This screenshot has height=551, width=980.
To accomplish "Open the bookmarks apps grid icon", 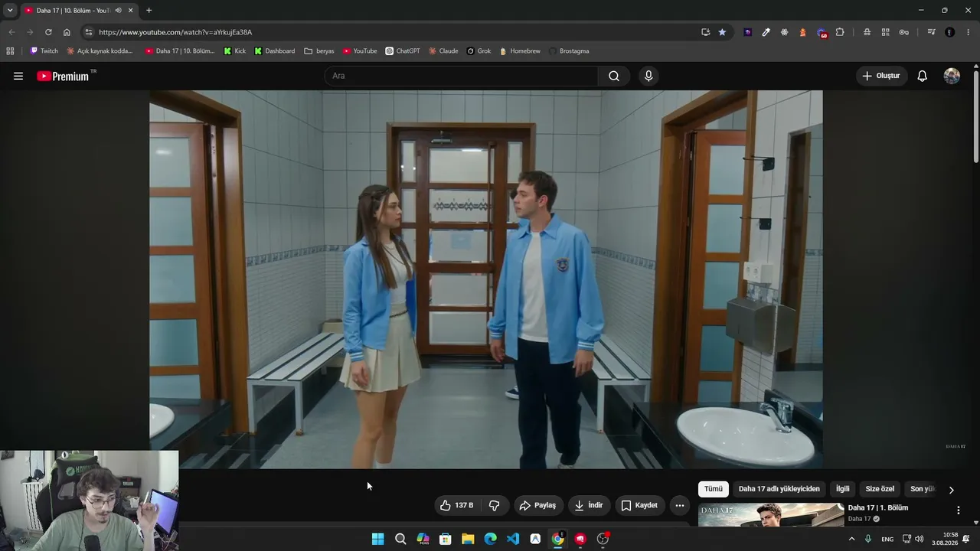I will (x=10, y=51).
